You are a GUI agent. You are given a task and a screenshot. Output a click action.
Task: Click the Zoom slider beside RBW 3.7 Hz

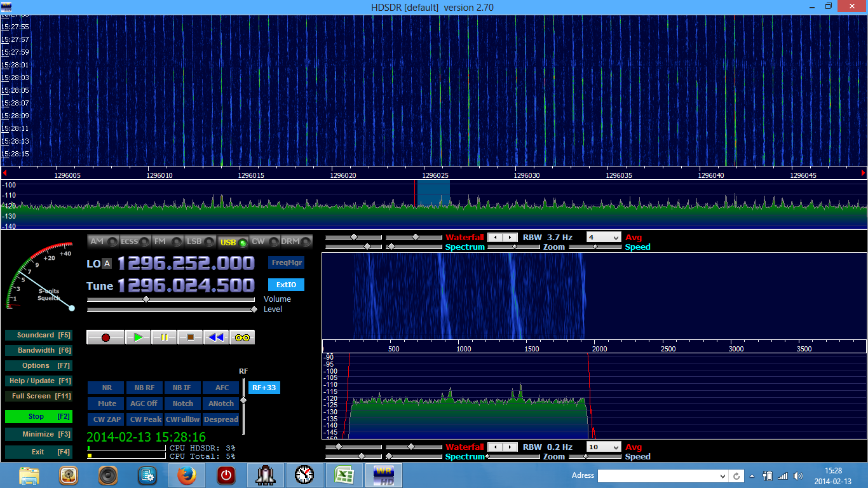514,247
